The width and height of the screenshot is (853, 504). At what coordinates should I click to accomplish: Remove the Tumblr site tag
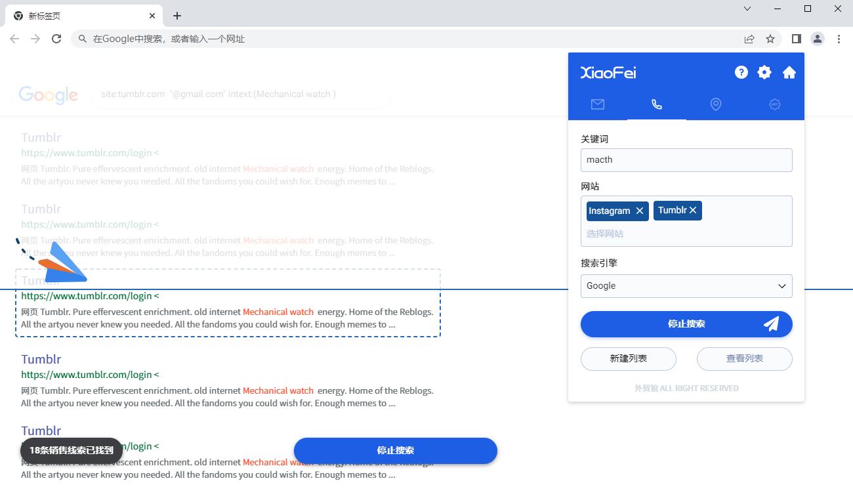(x=693, y=210)
